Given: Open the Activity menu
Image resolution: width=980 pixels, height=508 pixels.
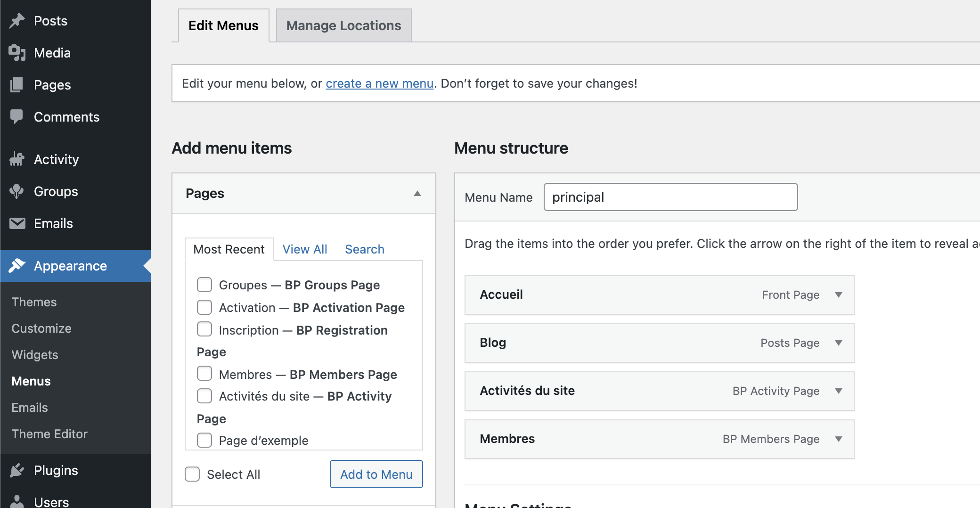Looking at the screenshot, I should (x=75, y=159).
